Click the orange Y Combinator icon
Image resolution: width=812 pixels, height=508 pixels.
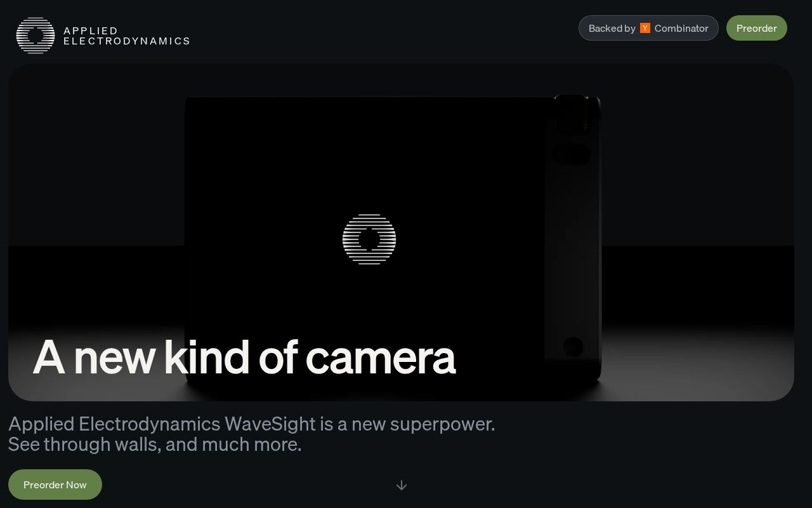[x=645, y=28]
